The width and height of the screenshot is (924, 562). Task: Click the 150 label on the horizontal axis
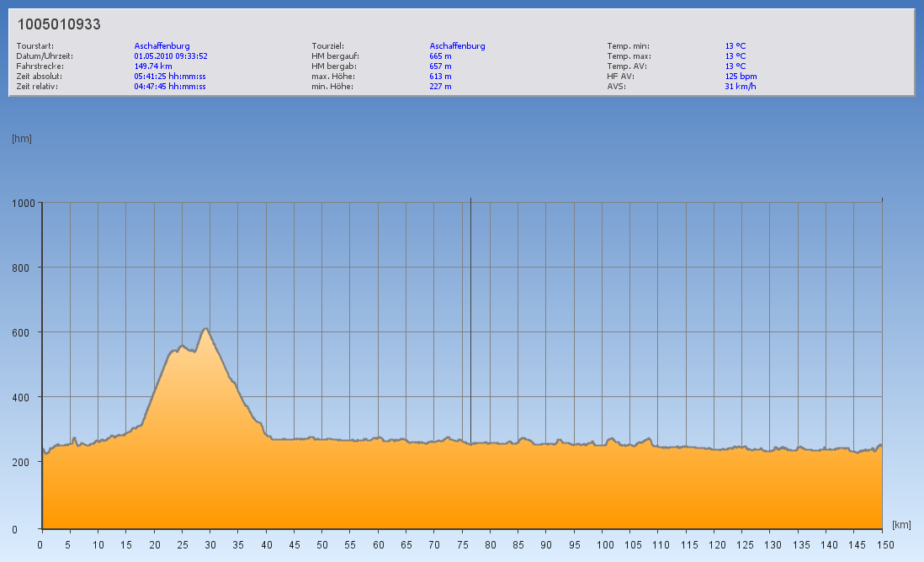[x=882, y=544]
